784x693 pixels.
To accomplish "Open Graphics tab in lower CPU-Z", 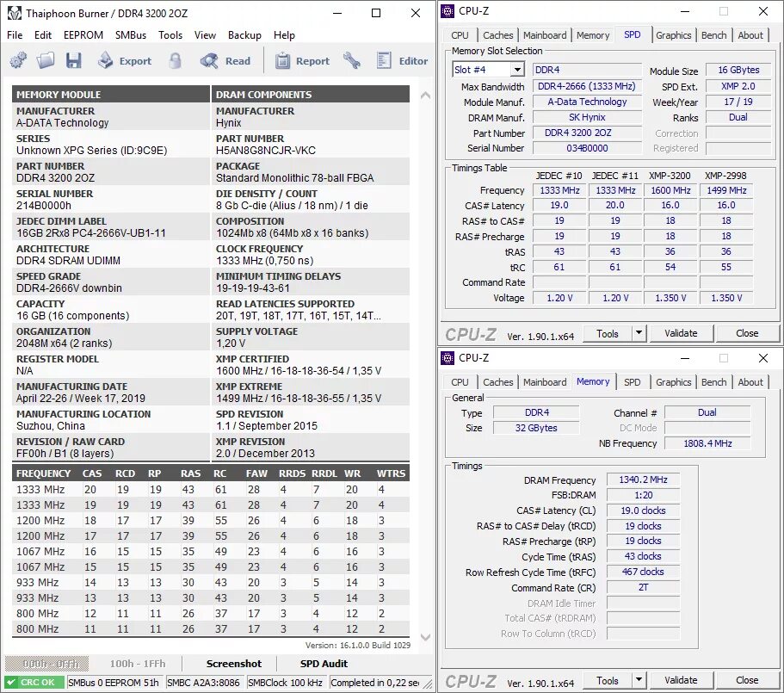I will click(x=673, y=382).
